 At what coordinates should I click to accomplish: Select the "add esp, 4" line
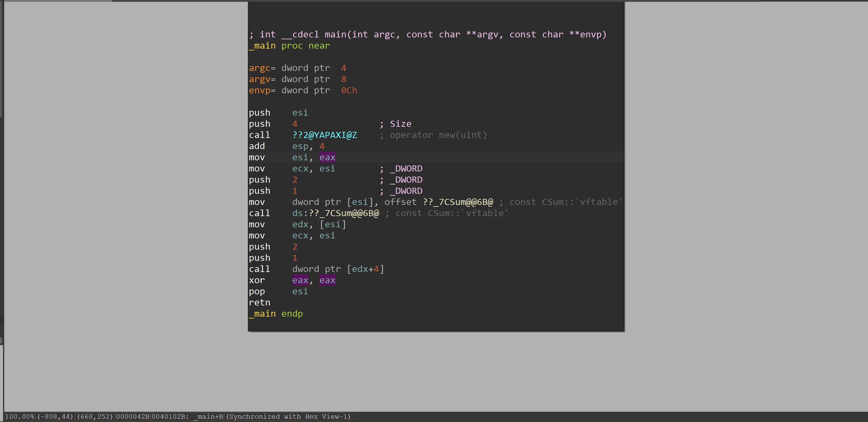287,146
